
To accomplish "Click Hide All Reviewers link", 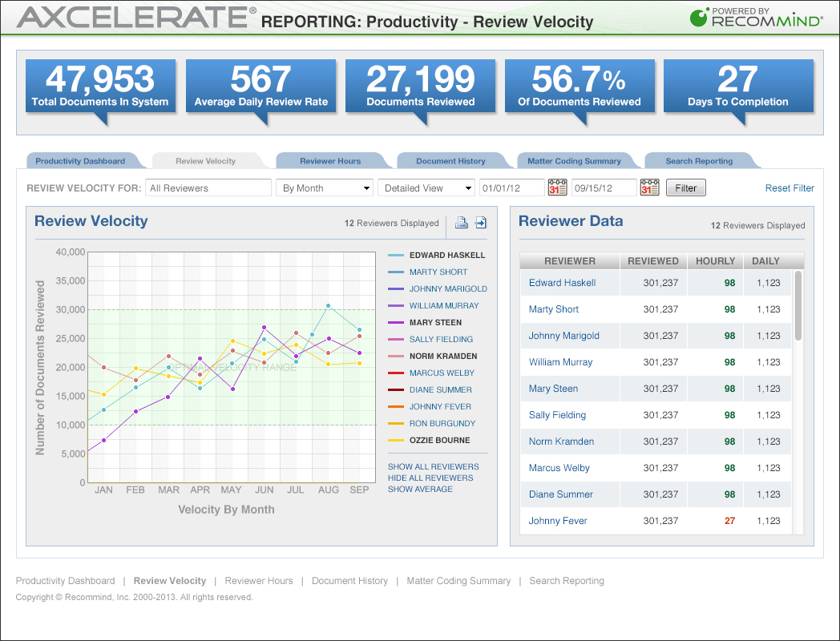I will tap(430, 478).
